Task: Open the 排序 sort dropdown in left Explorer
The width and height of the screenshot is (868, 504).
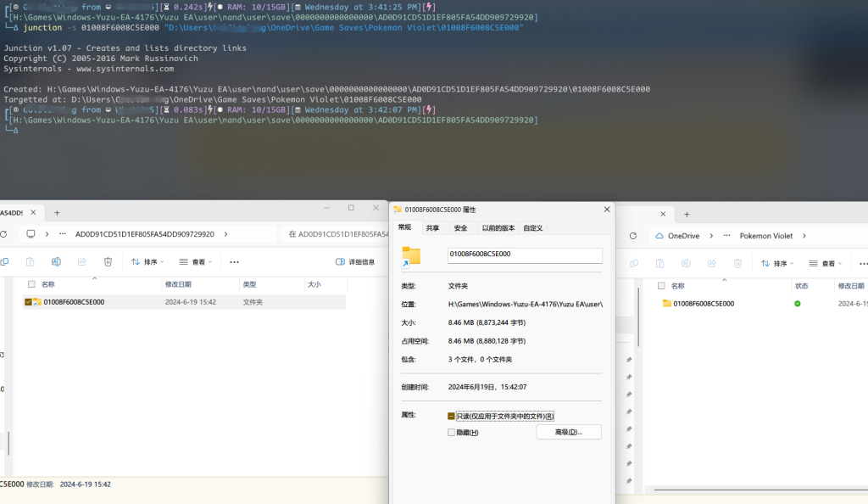Action: [147, 262]
